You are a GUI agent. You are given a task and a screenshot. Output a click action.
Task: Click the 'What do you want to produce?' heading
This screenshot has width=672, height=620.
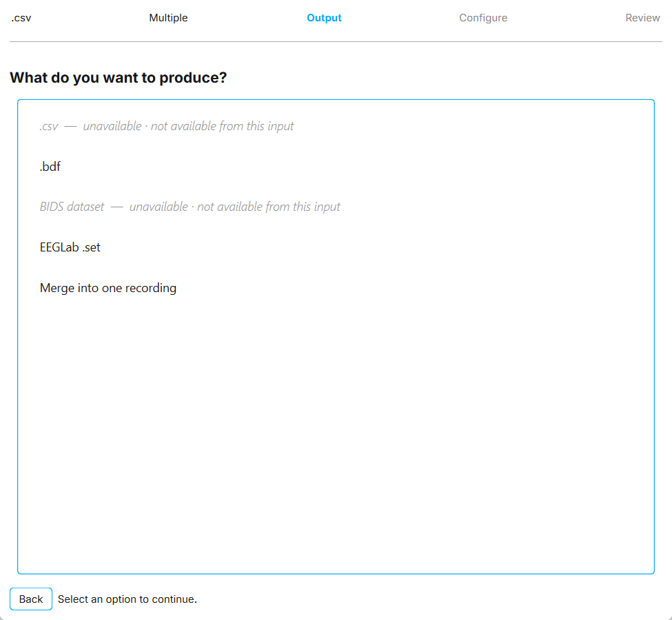tap(119, 78)
